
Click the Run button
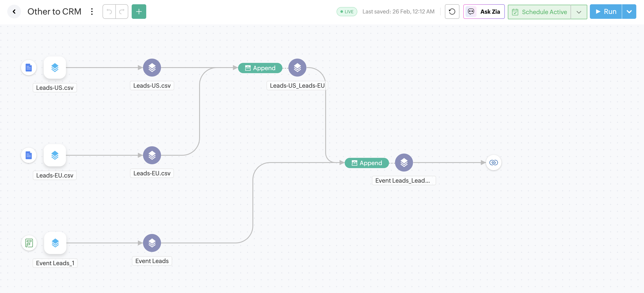pos(606,12)
